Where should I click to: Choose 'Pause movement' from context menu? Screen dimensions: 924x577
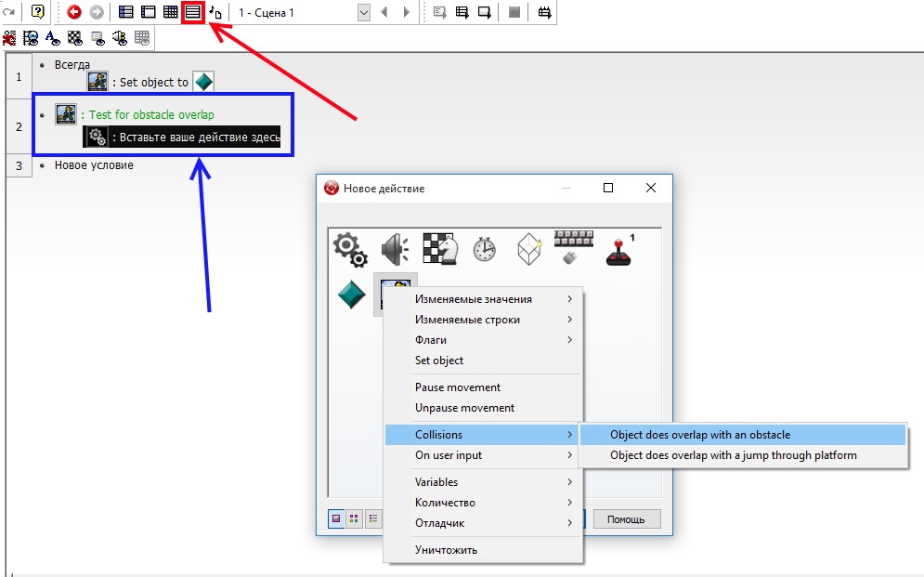(x=458, y=387)
